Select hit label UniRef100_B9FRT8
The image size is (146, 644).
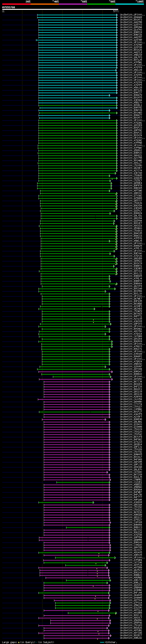(x=131, y=186)
